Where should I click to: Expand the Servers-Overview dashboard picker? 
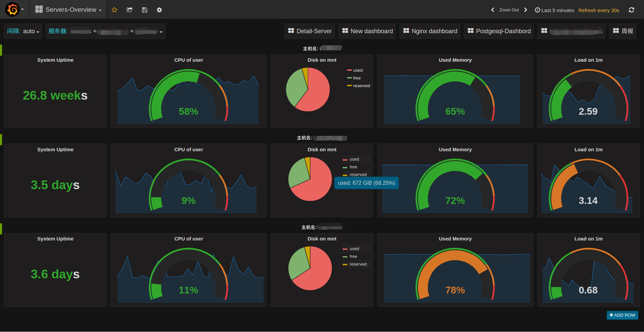point(71,10)
